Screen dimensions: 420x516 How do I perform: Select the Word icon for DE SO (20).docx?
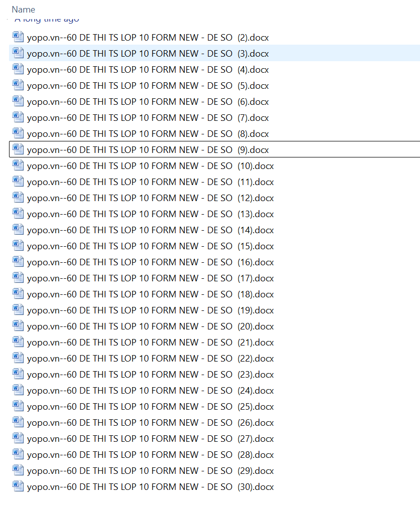click(18, 326)
